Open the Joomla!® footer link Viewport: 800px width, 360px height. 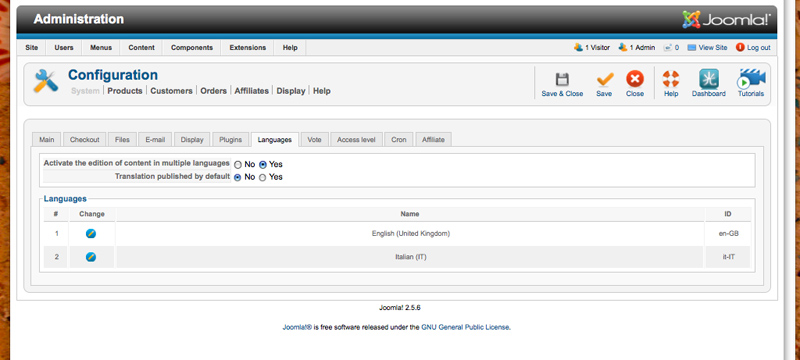pos(297,327)
